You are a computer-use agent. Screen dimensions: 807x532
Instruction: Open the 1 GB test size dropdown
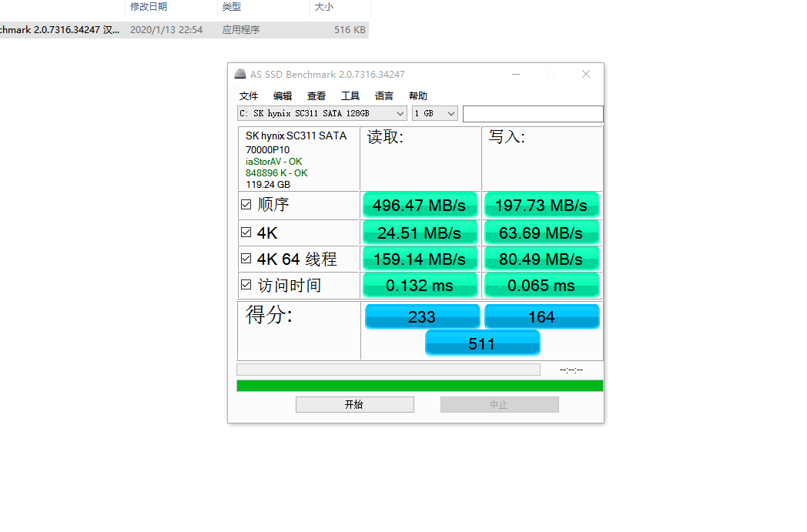435,113
